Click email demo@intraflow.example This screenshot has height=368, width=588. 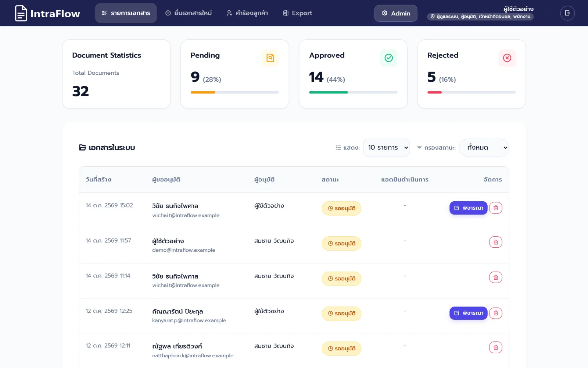(x=184, y=250)
